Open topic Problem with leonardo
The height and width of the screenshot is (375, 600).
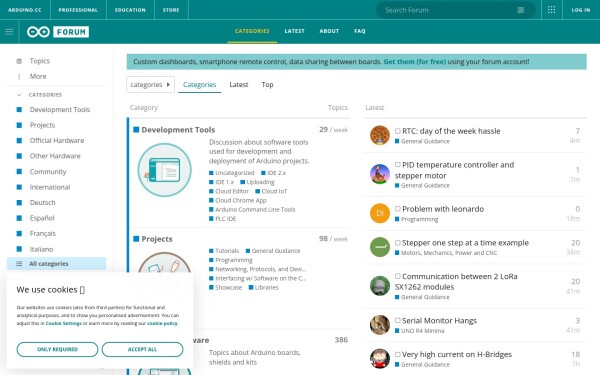(x=443, y=209)
